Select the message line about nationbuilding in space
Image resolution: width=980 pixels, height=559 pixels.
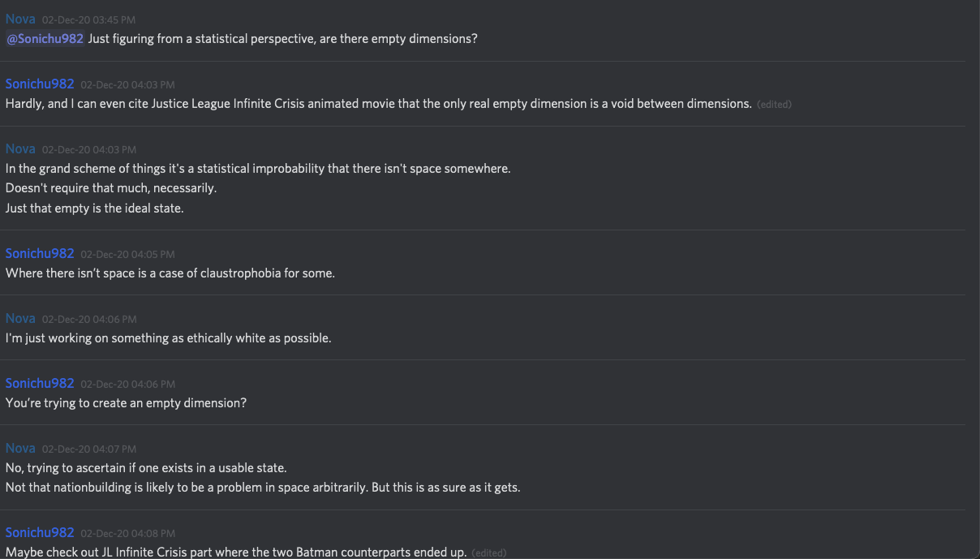point(262,488)
